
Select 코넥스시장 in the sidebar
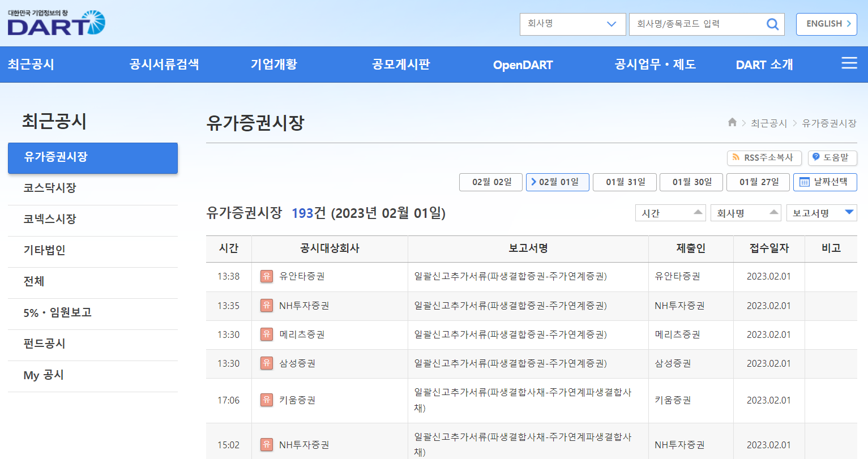point(93,220)
